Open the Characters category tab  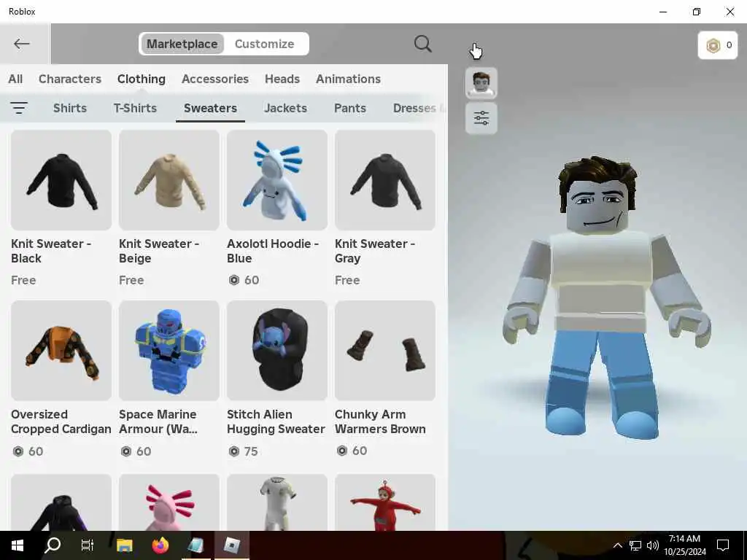(x=70, y=79)
